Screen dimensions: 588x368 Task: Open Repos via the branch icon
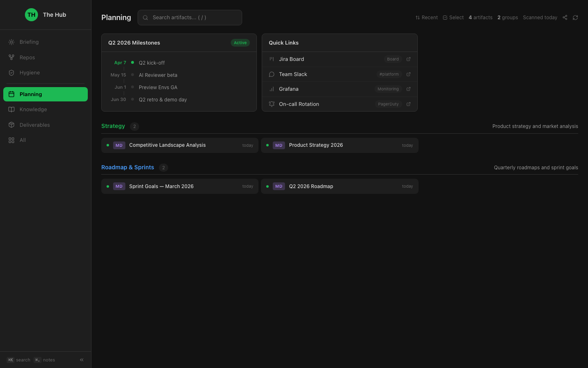[x=11, y=57]
